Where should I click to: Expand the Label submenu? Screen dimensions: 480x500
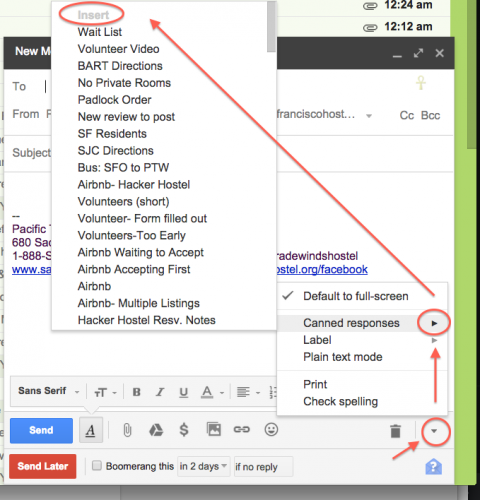point(362,340)
